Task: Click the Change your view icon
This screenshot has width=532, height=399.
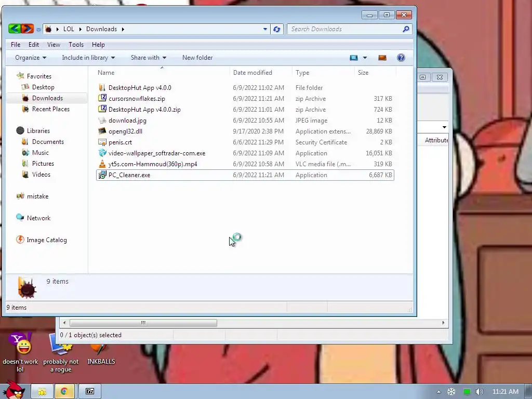Action: [x=353, y=58]
